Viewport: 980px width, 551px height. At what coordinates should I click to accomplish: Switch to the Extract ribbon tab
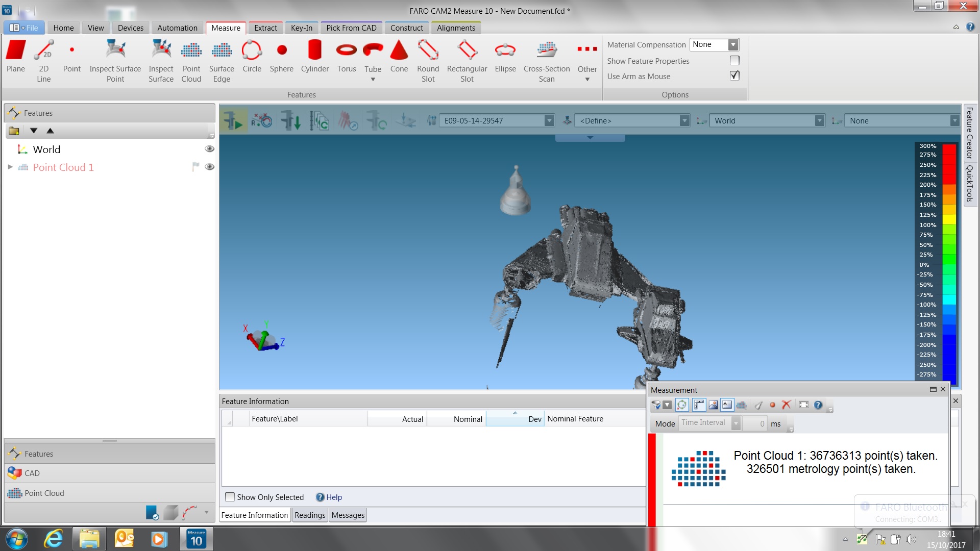(265, 28)
